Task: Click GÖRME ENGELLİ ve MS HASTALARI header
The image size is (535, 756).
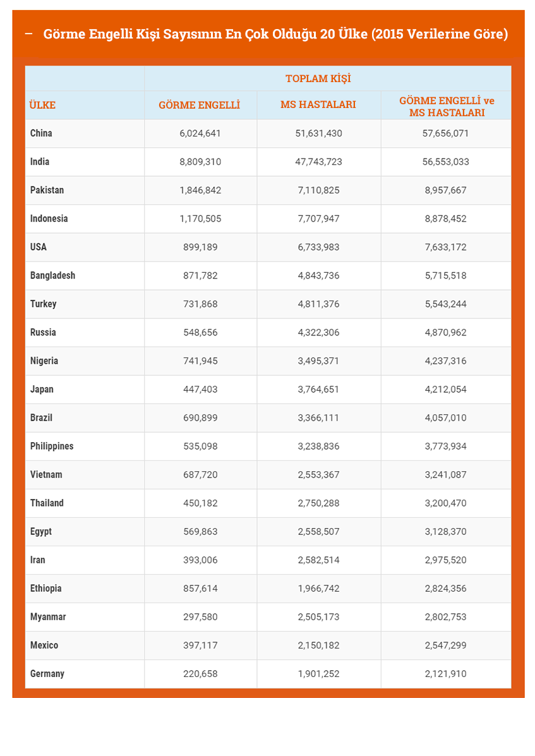Action: pos(446,106)
